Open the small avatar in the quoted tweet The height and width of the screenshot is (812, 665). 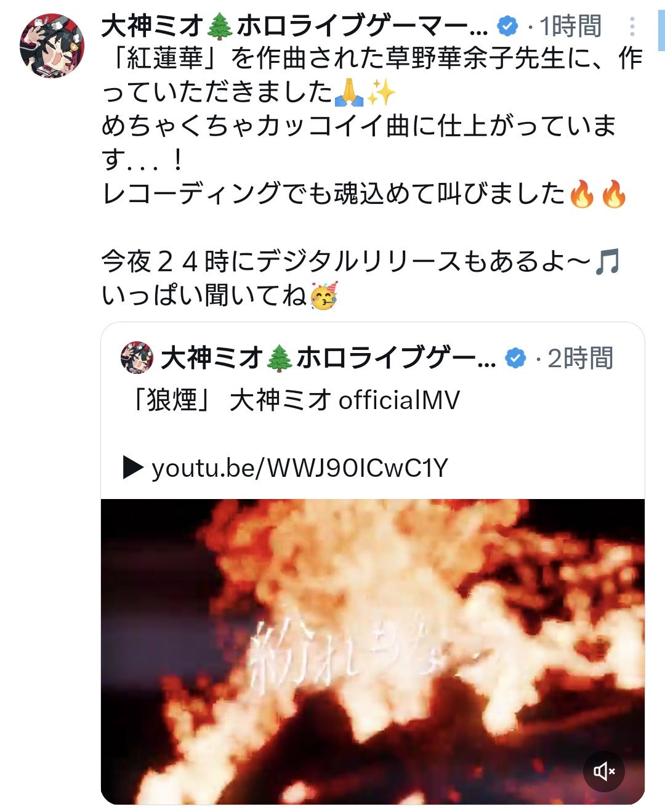[137, 358]
